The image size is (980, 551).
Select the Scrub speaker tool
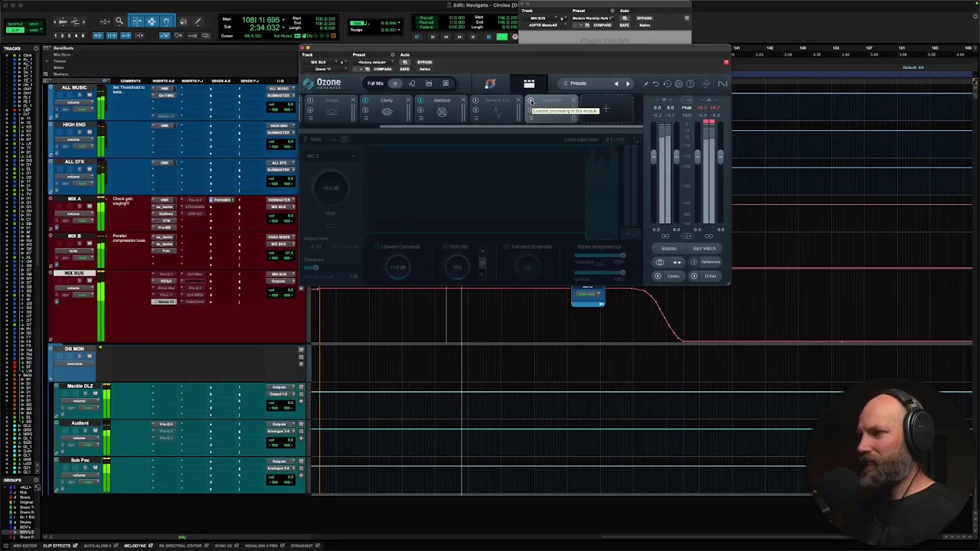(x=184, y=21)
